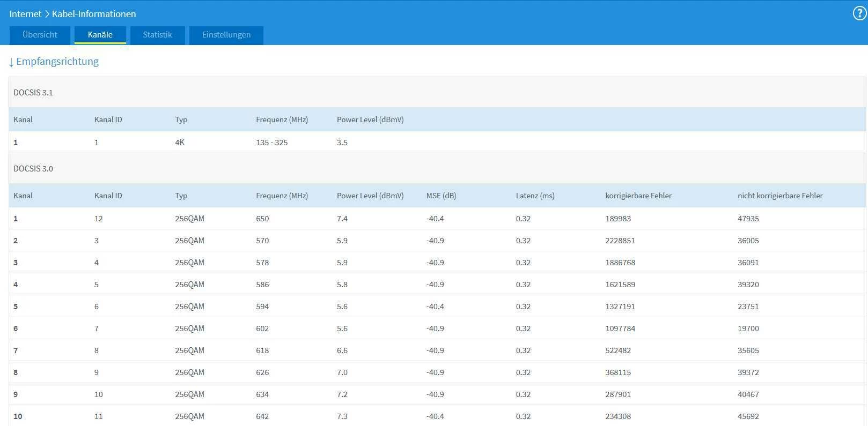Open the Statistik tab

tap(157, 35)
